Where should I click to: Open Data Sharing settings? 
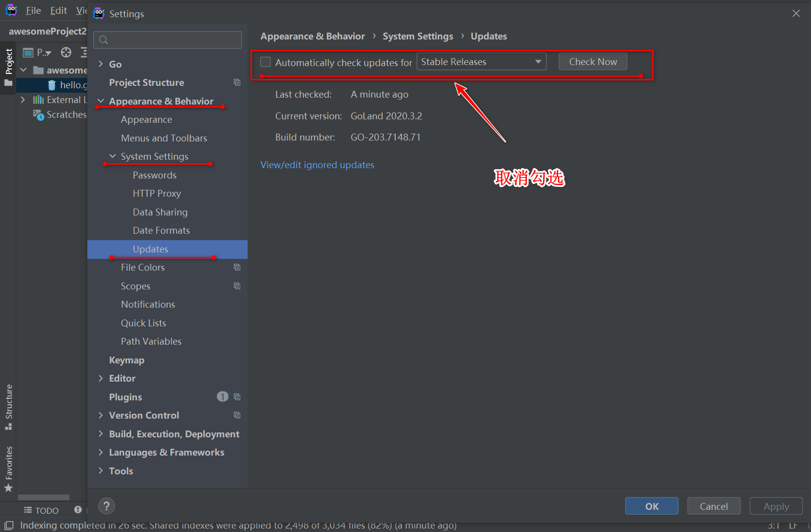[x=160, y=212]
